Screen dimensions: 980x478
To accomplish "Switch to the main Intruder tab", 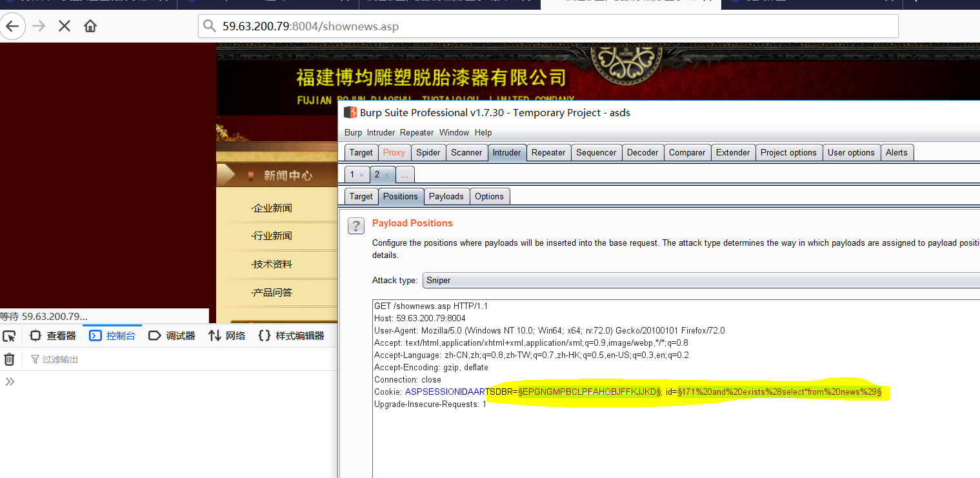I will 507,153.
